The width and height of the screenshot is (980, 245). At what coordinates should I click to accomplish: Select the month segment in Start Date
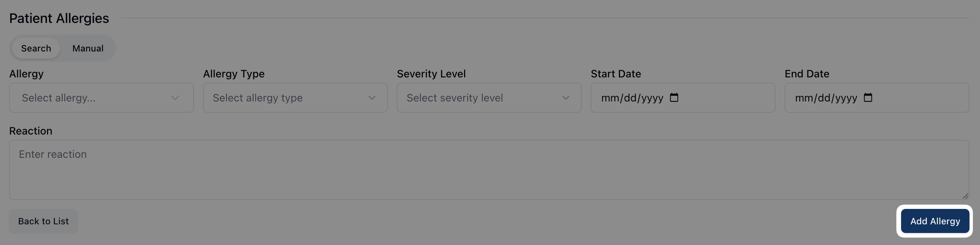click(610, 98)
